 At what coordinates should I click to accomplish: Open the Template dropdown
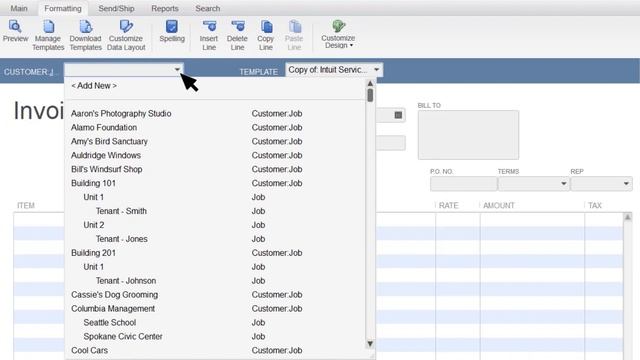[x=376, y=69]
